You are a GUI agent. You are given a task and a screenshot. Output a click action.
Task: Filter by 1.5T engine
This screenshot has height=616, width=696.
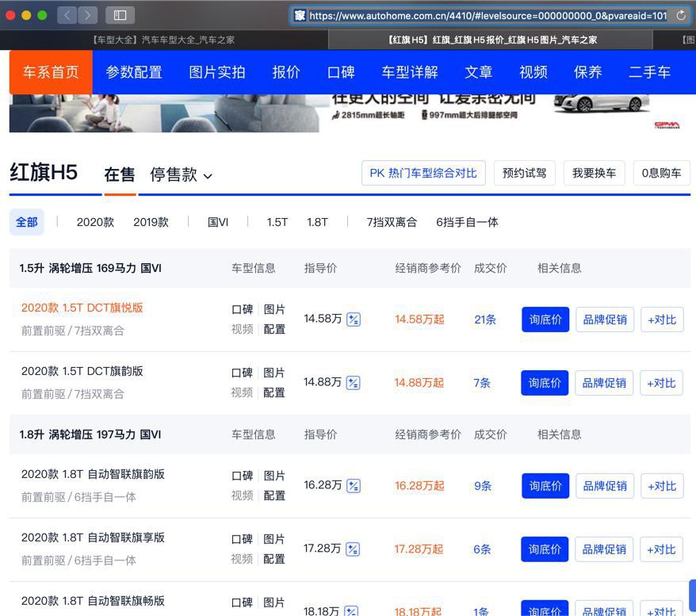(x=277, y=222)
